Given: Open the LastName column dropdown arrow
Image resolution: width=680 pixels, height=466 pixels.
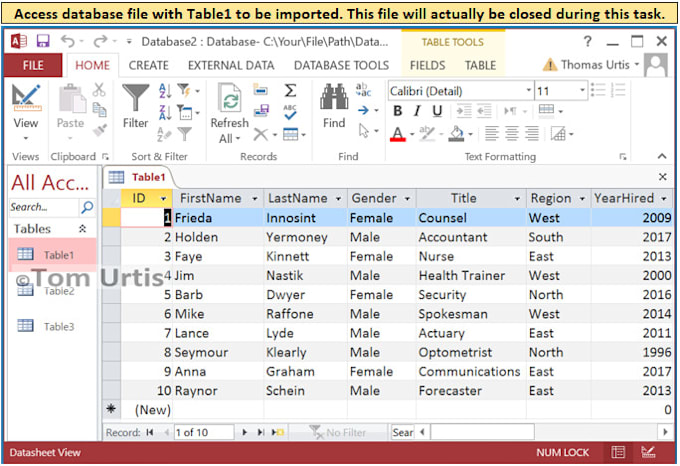Looking at the screenshot, I should [x=338, y=199].
